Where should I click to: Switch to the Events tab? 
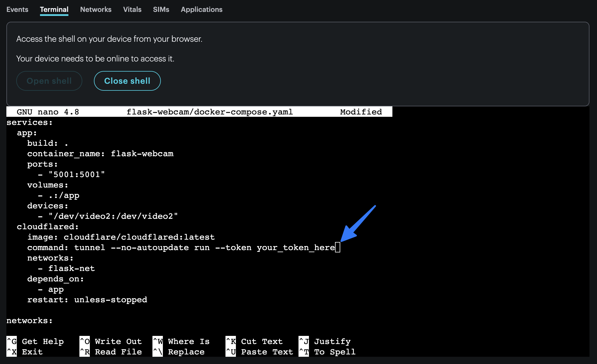(17, 10)
